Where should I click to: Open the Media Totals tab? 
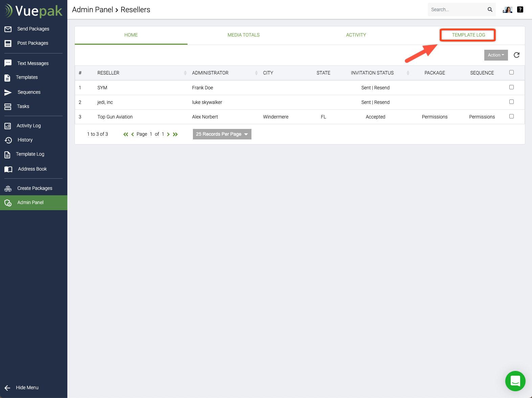(243, 35)
